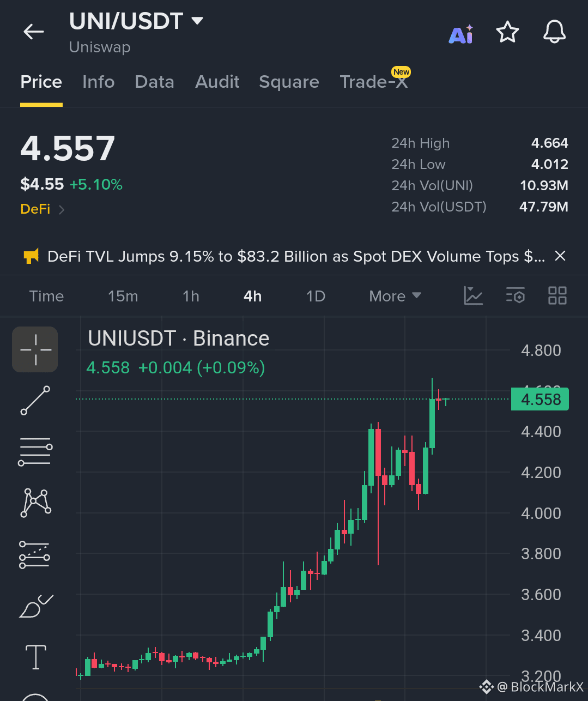Viewport: 588px width, 701px height.
Task: Open the Info tab
Action: click(x=99, y=82)
